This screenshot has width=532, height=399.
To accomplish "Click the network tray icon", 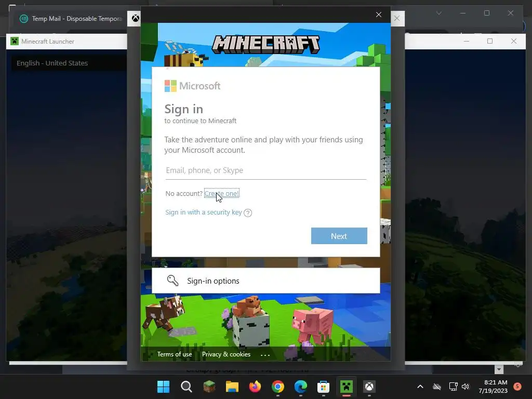I will (x=453, y=387).
